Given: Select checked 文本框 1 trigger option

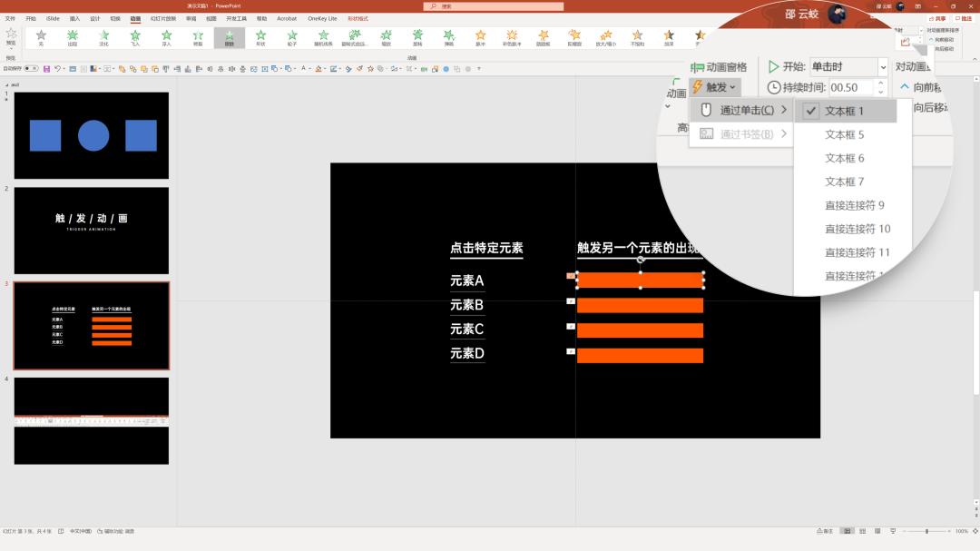Looking at the screenshot, I should 844,111.
